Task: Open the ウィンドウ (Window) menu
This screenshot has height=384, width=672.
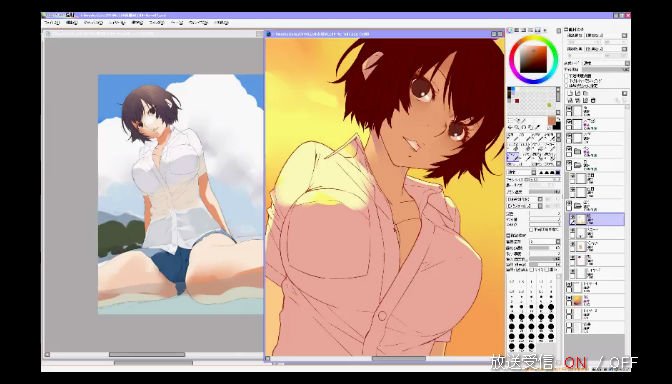Action: pyautogui.click(x=198, y=22)
